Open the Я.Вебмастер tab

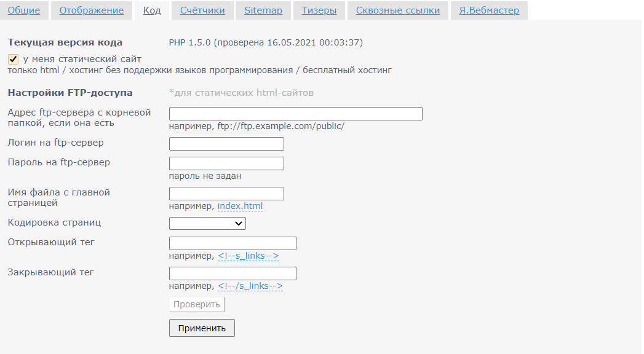point(489,10)
